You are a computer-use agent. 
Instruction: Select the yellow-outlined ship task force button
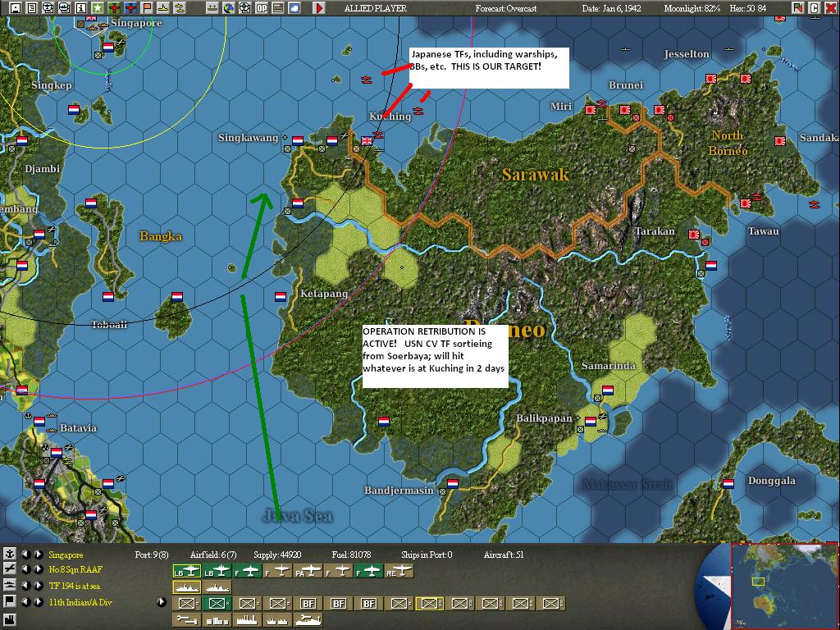tap(187, 587)
